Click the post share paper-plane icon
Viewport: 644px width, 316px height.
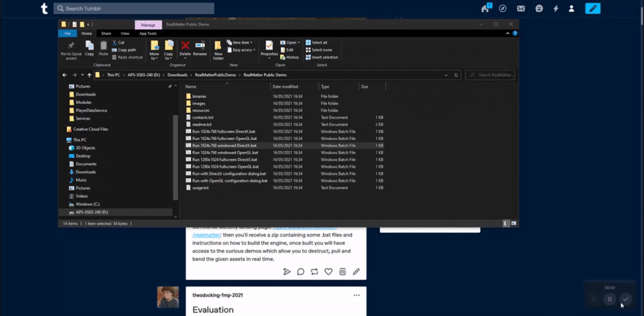point(287,272)
